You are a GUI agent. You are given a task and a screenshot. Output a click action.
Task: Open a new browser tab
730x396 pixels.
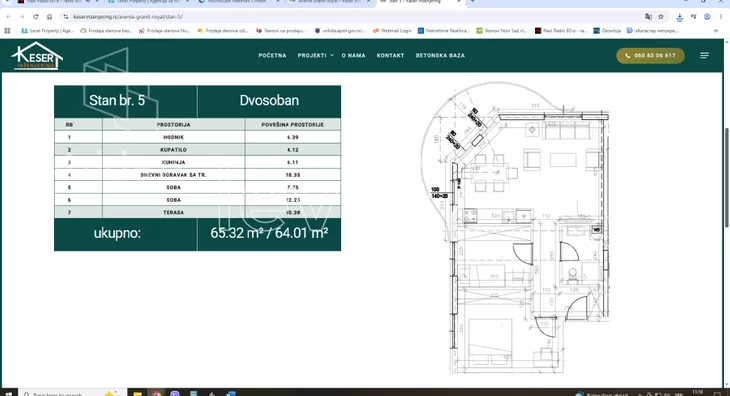point(473,2)
